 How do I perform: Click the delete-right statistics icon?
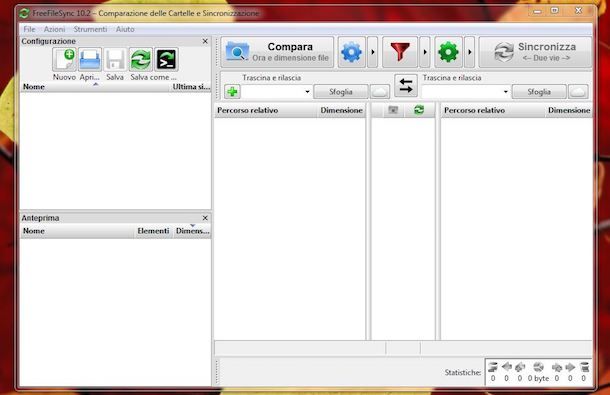pos(584,367)
